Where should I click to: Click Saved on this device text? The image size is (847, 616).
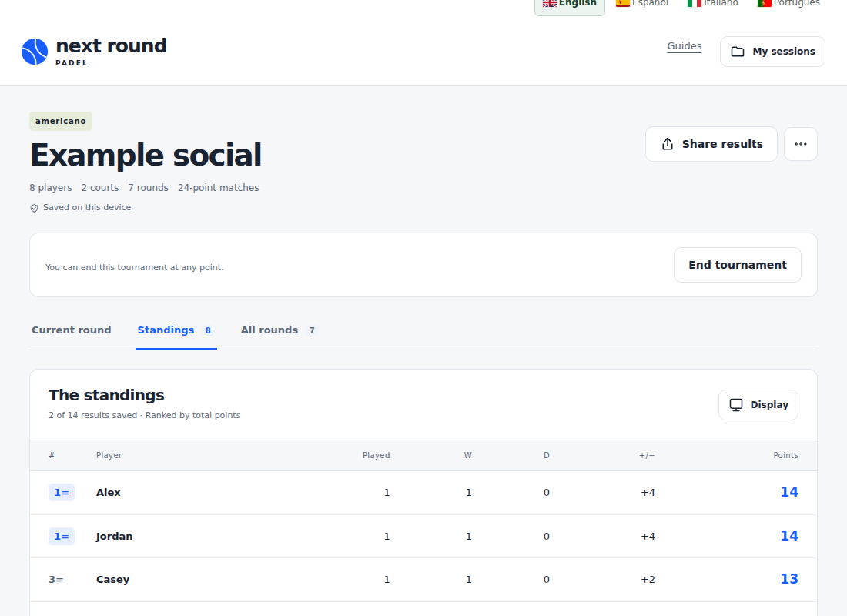coord(87,207)
